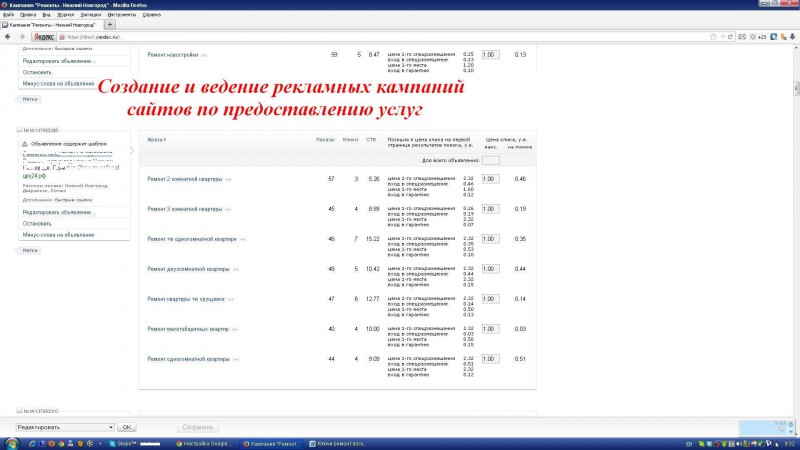Open the Правка menu
The width and height of the screenshot is (800, 450).
pos(28,15)
